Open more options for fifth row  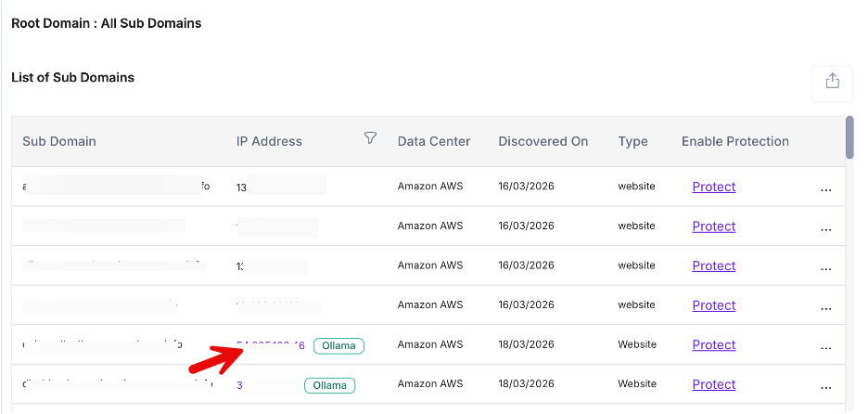pos(825,347)
